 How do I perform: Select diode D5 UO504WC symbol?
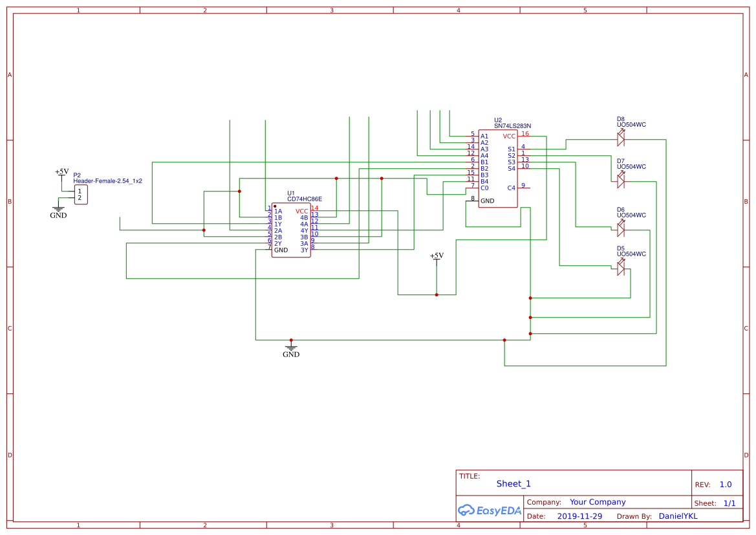(x=621, y=267)
